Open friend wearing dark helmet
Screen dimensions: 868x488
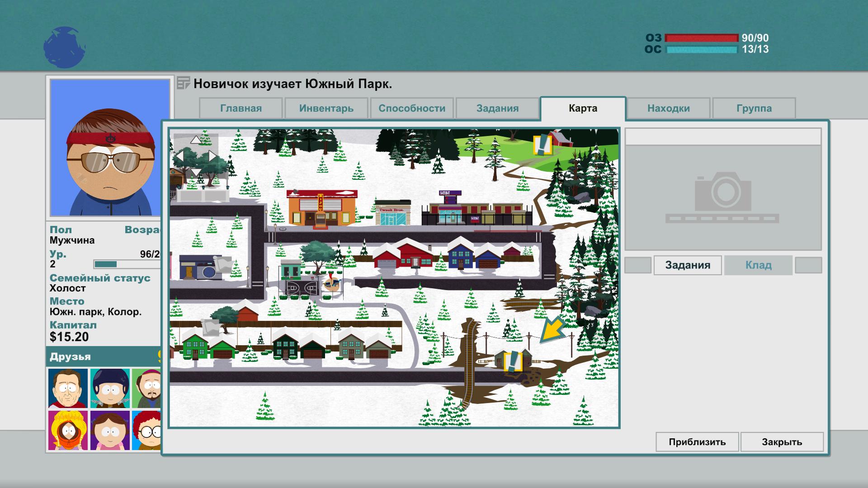pyautogui.click(x=110, y=388)
